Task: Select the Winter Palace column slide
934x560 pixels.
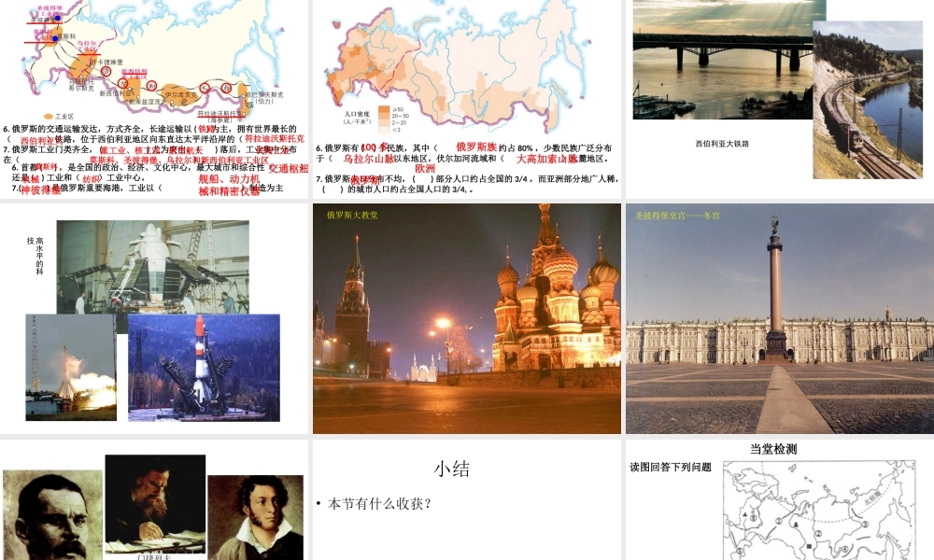Action: (x=780, y=319)
